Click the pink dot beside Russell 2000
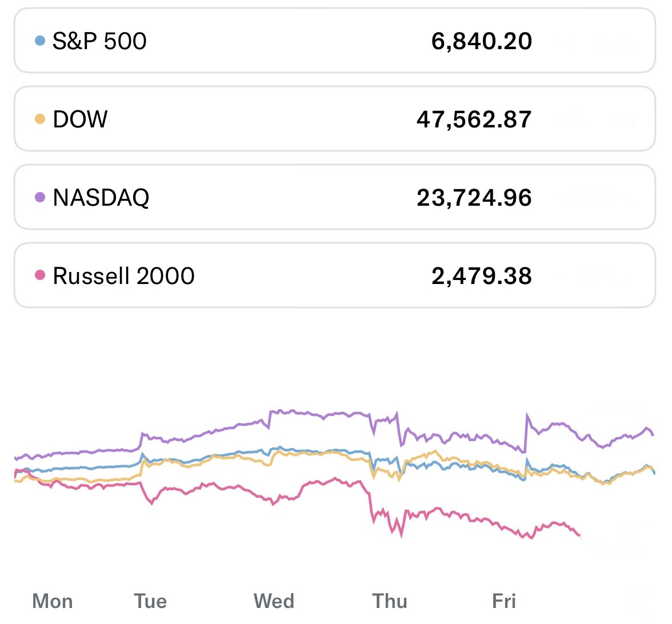Image resolution: width=672 pixels, height=624 pixels. pos(40,275)
